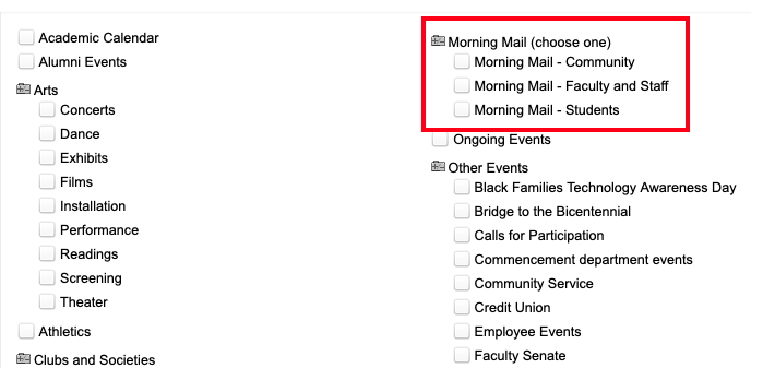Select the Theater checkbox

(x=47, y=302)
